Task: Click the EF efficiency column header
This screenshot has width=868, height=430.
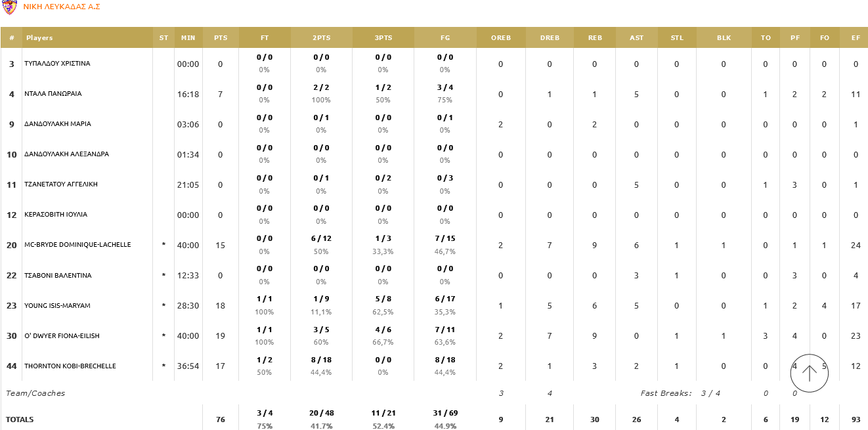Action: coord(856,38)
